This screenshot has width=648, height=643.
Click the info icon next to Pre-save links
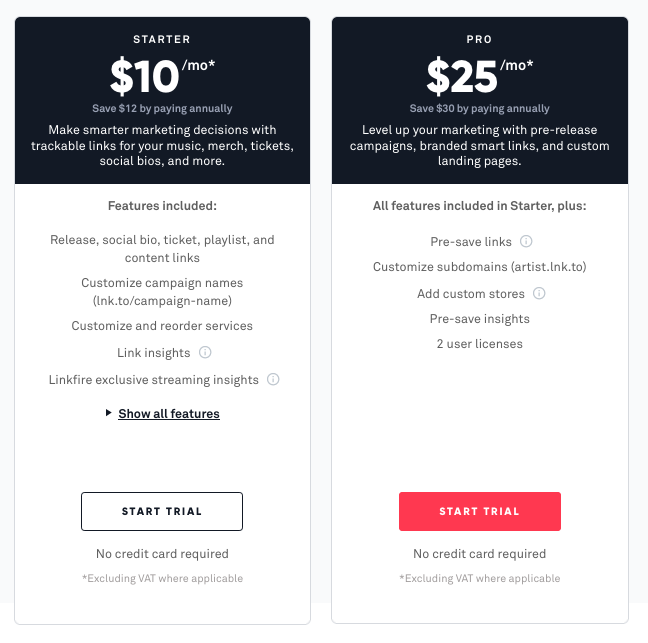point(526,241)
